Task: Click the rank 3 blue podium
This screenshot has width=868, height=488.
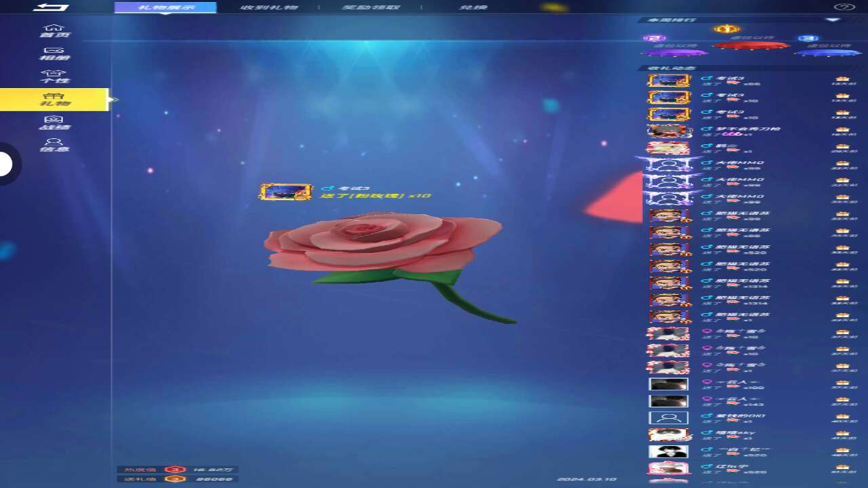Action: tap(827, 52)
